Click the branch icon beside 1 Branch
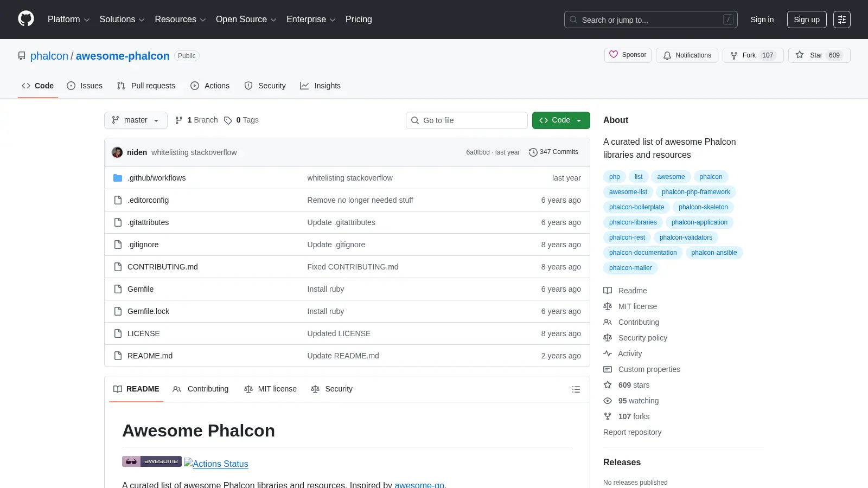The width and height of the screenshot is (868, 488). click(x=179, y=120)
